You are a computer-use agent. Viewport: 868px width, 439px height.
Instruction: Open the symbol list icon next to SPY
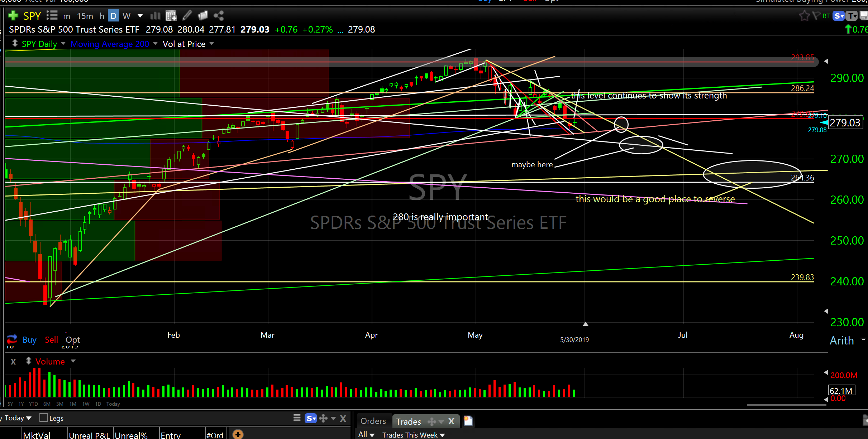[52, 16]
